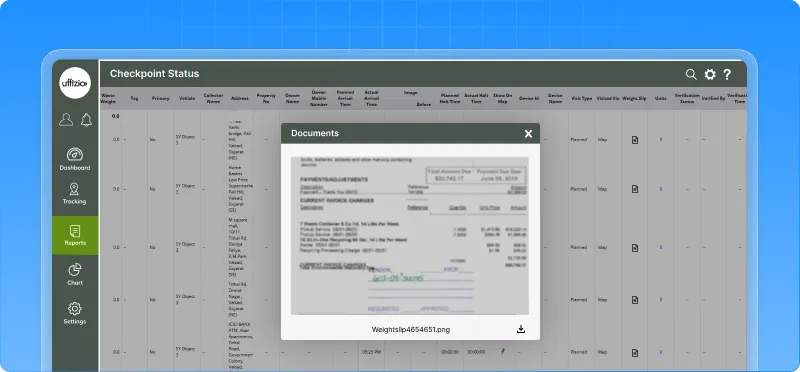Open Units link in Home Basket row
Viewport: 800px width, 372px height.
pyautogui.click(x=661, y=189)
